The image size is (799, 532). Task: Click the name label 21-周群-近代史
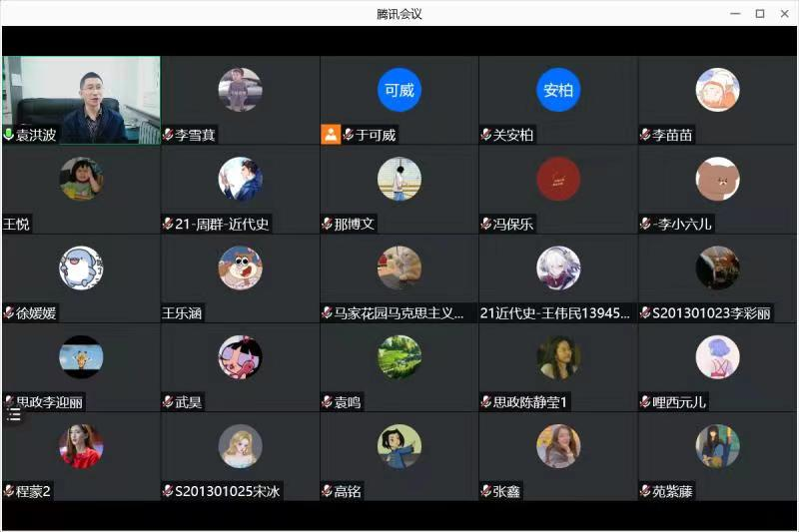(222, 224)
